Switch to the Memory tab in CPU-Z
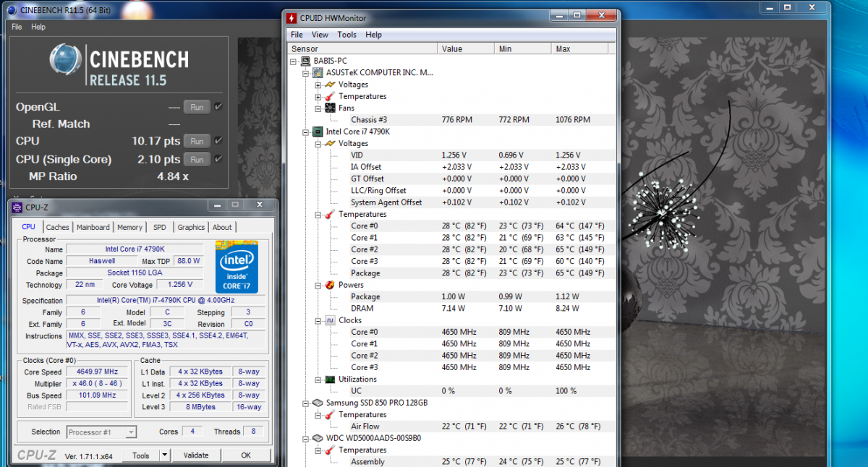 click(x=130, y=227)
